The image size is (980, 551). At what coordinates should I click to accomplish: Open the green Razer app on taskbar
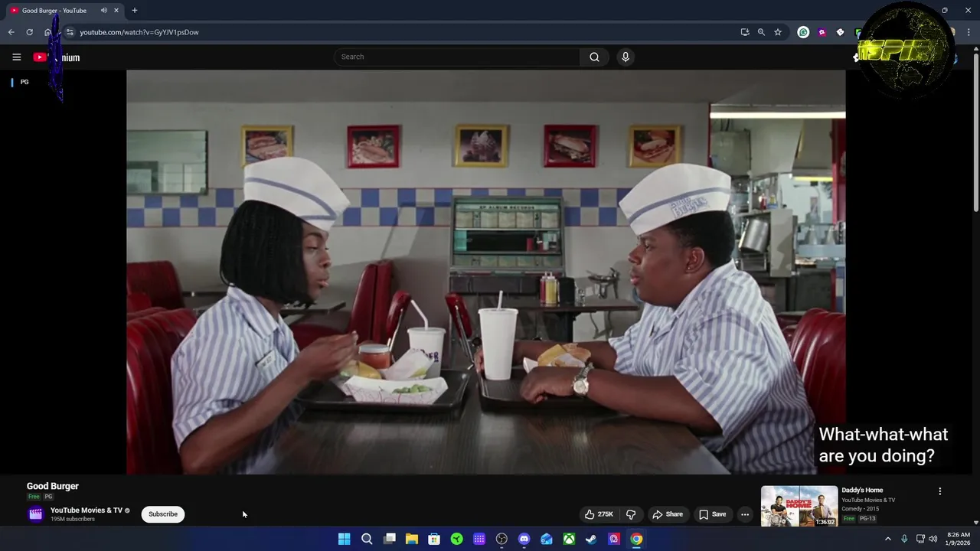click(457, 539)
